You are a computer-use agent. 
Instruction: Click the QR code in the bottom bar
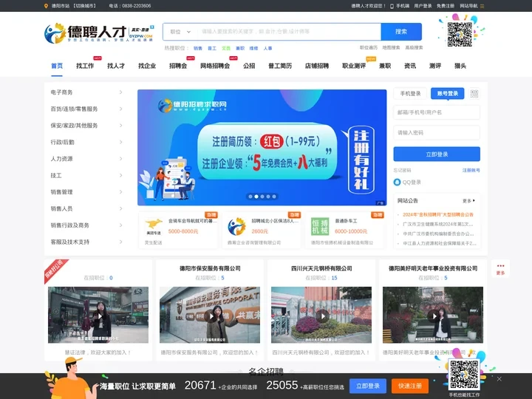coord(464,374)
